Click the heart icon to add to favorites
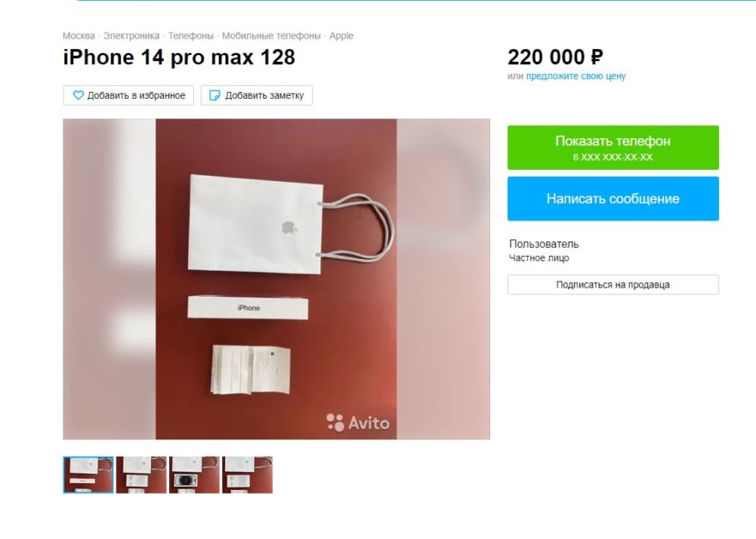The height and width of the screenshot is (539, 756). [x=78, y=95]
